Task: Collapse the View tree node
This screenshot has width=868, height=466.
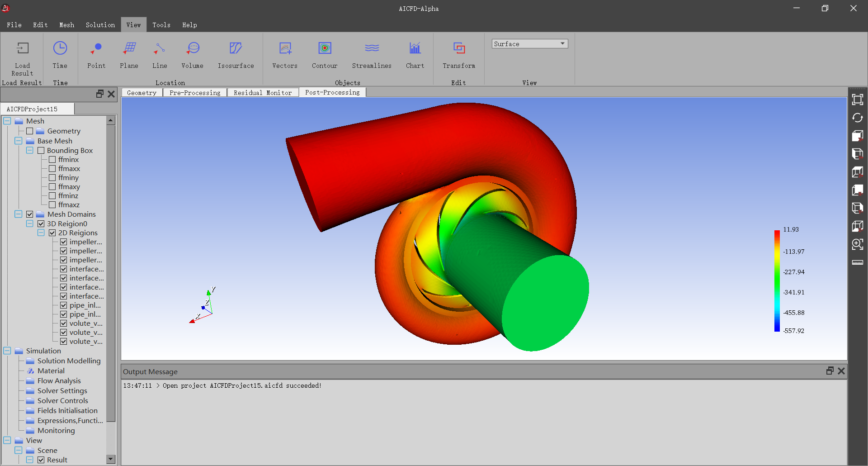Action: pos(7,440)
